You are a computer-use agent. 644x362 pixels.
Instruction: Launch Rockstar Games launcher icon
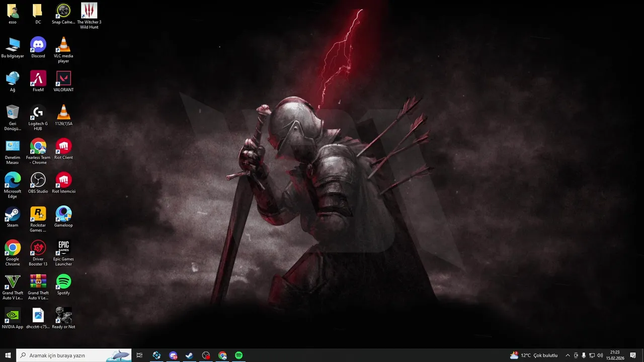tap(38, 219)
